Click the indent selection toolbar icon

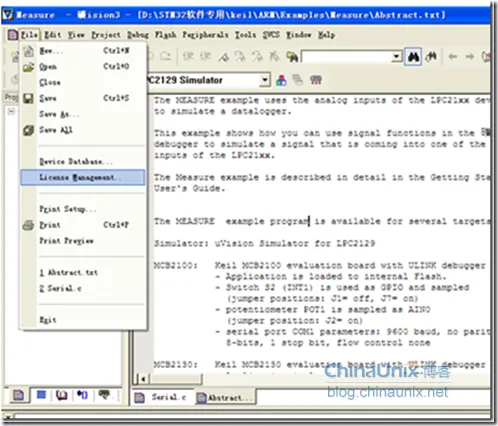(188, 57)
